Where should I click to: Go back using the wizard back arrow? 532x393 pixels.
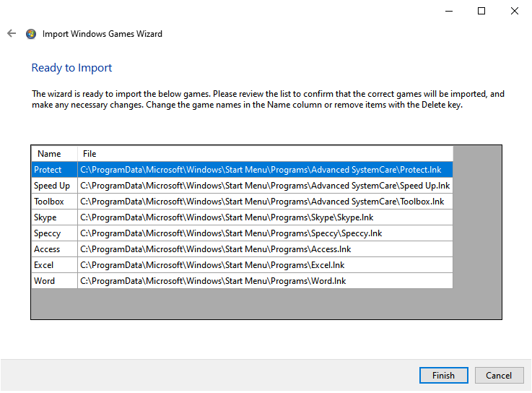click(x=12, y=33)
